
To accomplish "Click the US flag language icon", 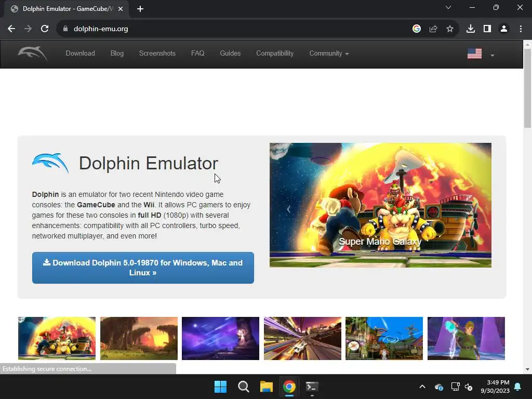I will (475, 54).
